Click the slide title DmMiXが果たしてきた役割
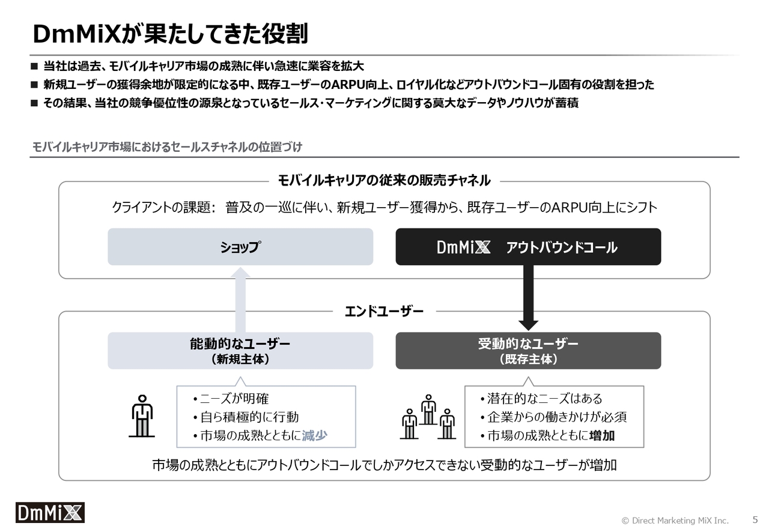The width and height of the screenshot is (769, 532). [x=169, y=34]
